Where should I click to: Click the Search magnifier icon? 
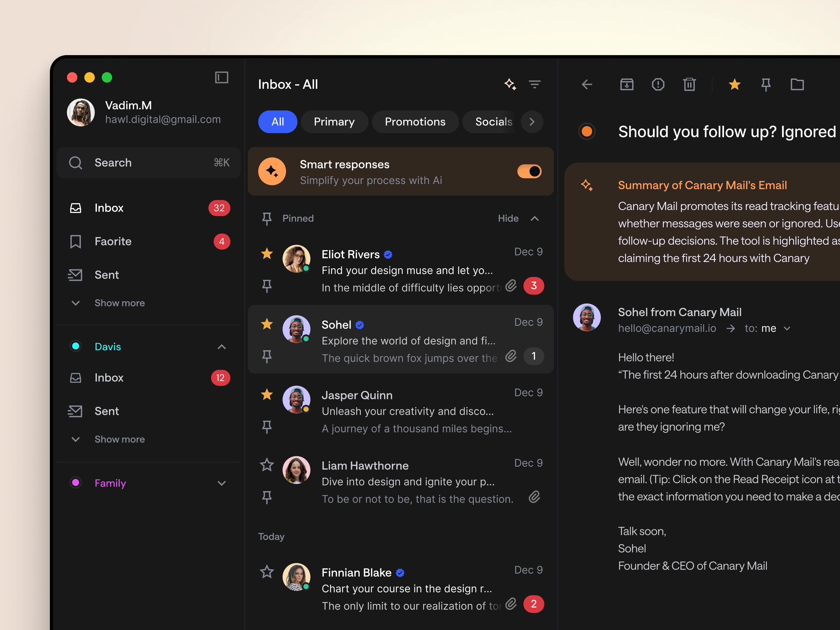point(76,162)
